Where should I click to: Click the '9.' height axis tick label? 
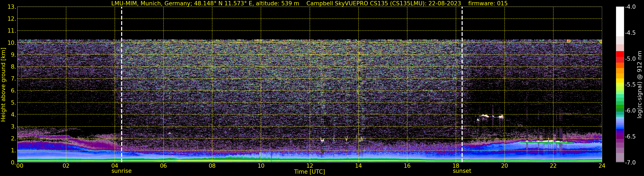click(x=13, y=55)
